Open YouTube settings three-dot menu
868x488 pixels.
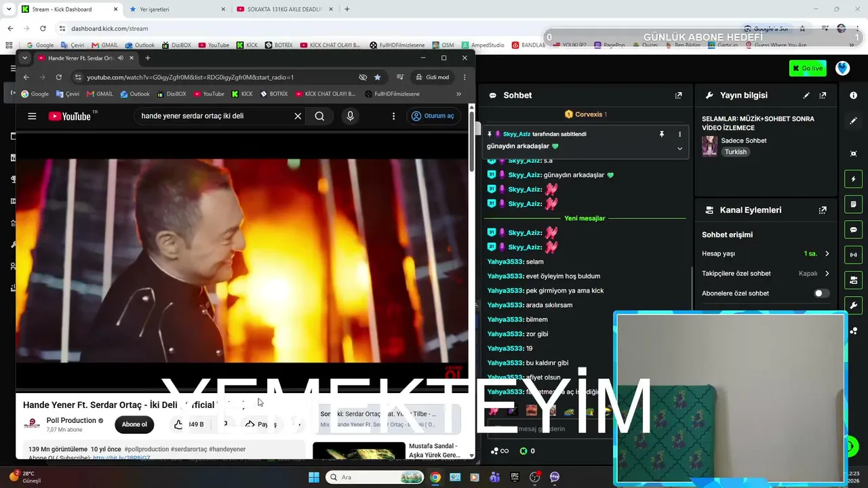[x=393, y=116]
